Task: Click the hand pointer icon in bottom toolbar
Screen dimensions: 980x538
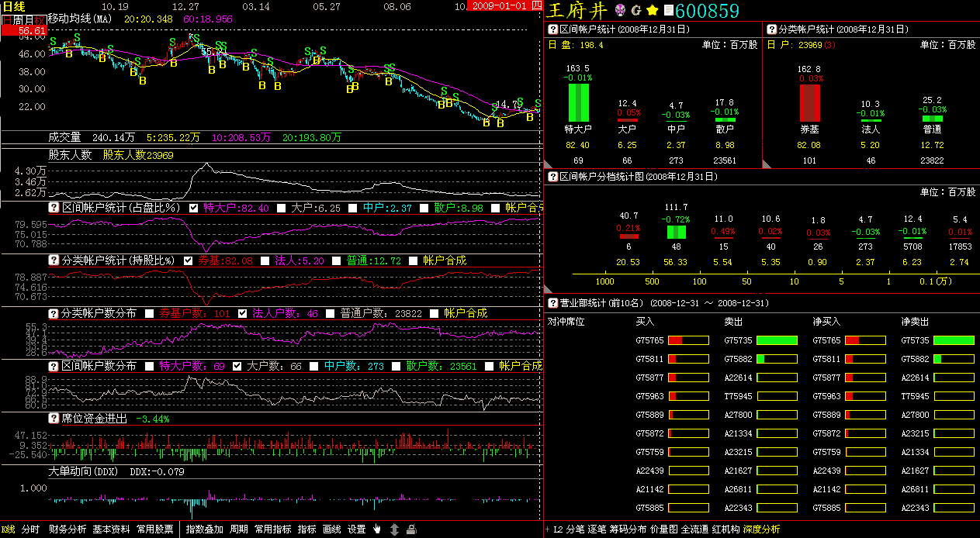Action: point(377,529)
